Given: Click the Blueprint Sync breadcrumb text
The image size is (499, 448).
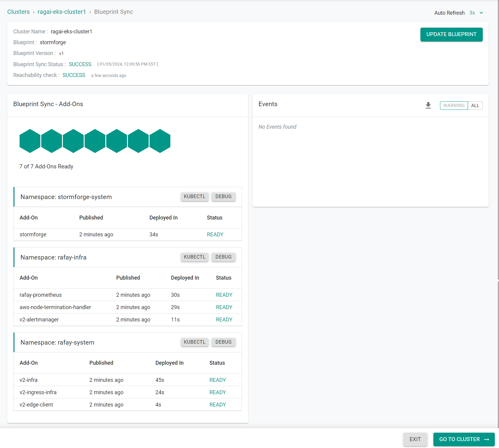Looking at the screenshot, I should [x=113, y=12].
